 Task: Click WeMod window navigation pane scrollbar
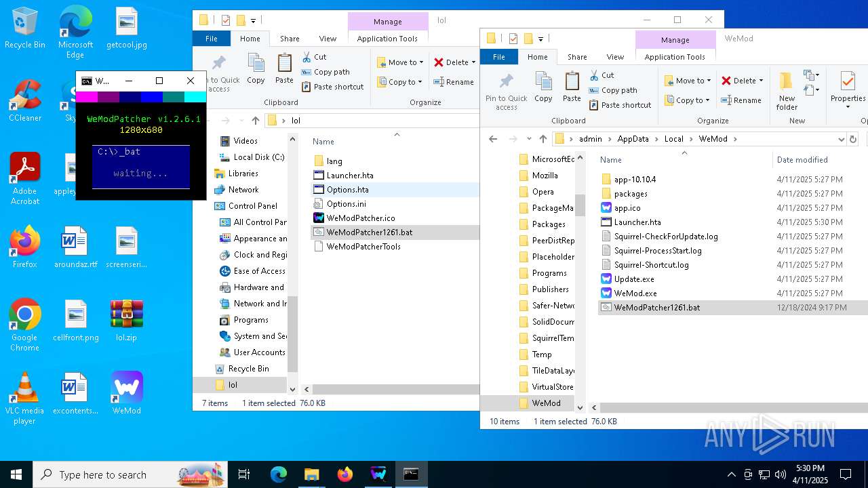tap(580, 205)
